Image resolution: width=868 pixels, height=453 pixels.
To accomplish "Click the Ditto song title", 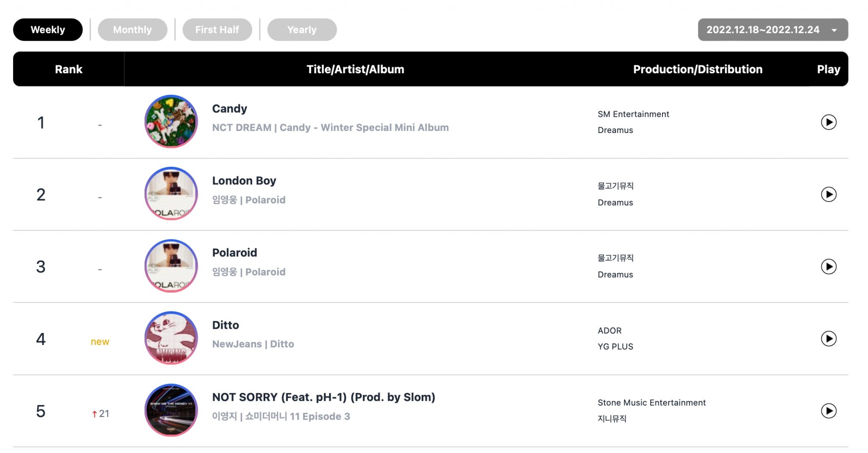I will pyautogui.click(x=225, y=325).
